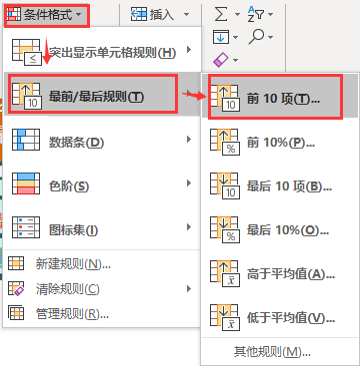Select 低于平均值(V)... rule
360x366 pixels.
[x=280, y=317]
